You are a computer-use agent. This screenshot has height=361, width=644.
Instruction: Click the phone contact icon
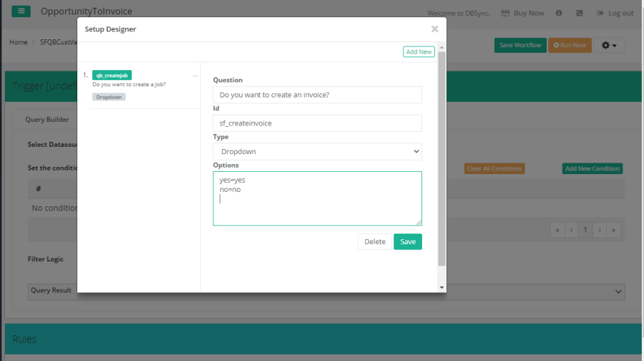(579, 13)
